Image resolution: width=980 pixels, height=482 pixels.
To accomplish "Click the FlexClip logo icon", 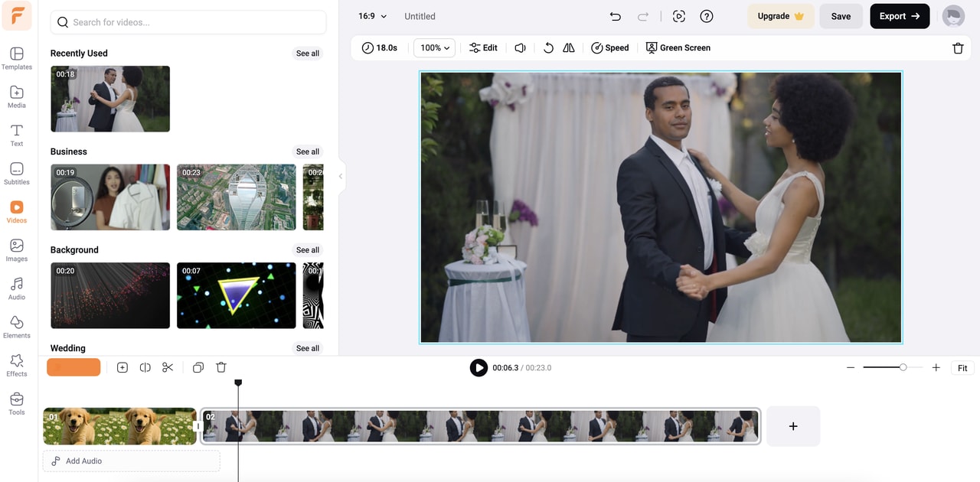I will pos(17,16).
